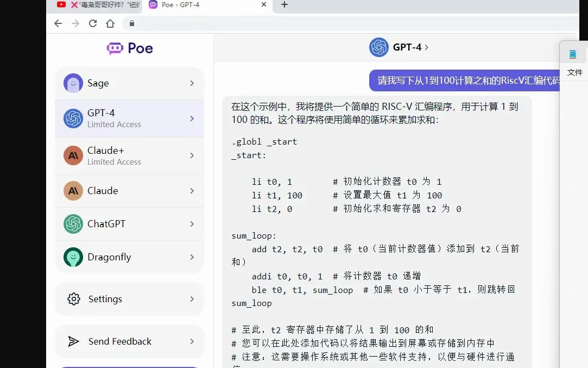Click the GPT-4 icon in the chat header

coord(379,47)
